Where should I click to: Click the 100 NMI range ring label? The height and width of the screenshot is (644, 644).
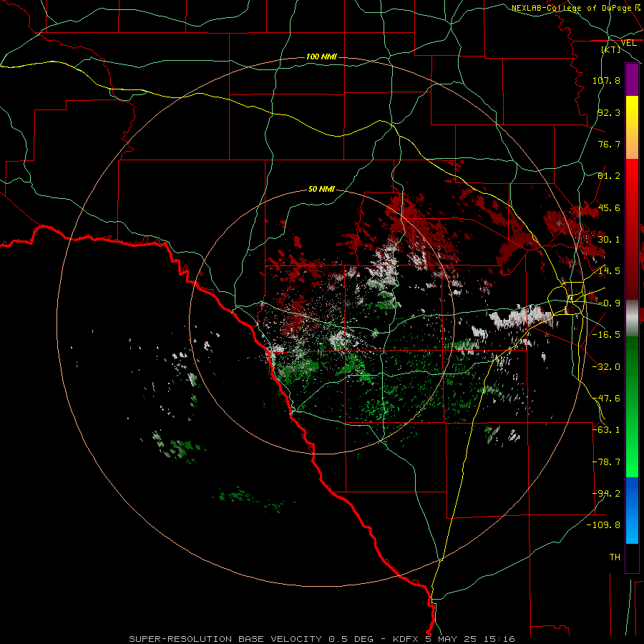(x=321, y=57)
